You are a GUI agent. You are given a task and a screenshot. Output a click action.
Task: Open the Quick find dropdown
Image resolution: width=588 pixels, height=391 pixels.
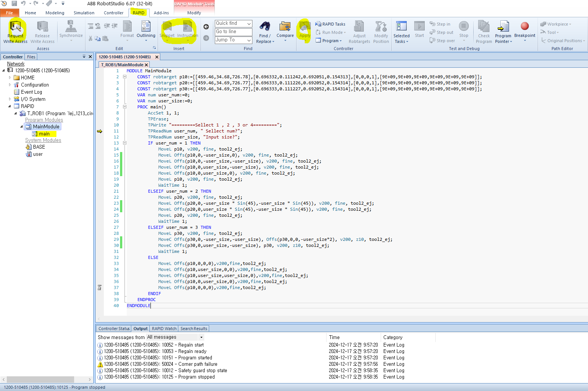249,23
